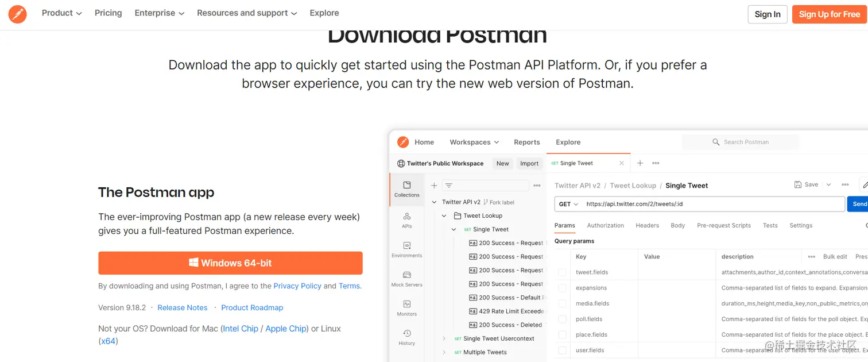The height and width of the screenshot is (362, 868).
Task: Open the three-dot menu left of Bulk edit
Action: 812,257
